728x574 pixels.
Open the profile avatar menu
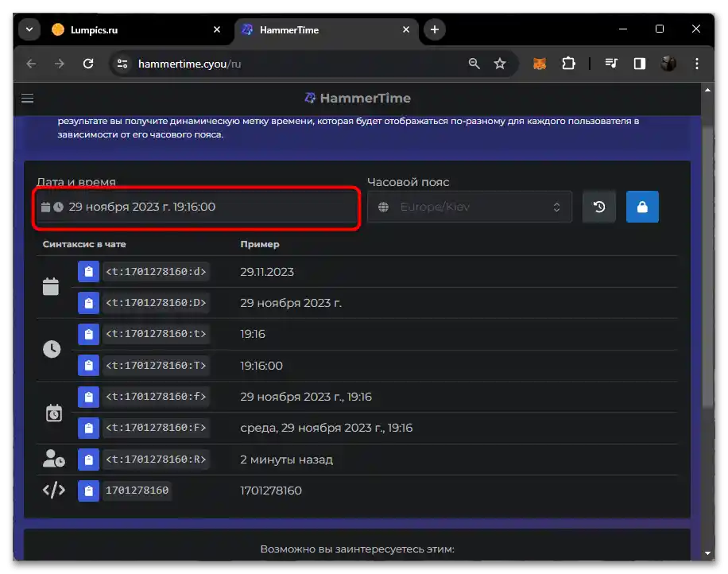click(x=668, y=64)
